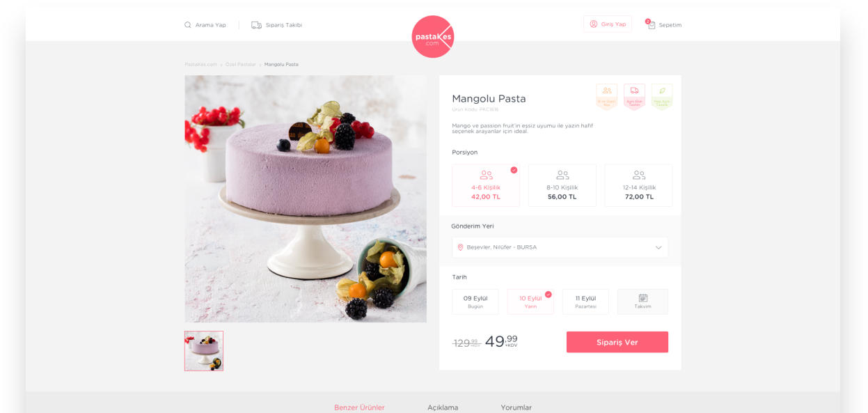Click the search magnifier icon
Screen dimensions: 868x413
pos(188,25)
